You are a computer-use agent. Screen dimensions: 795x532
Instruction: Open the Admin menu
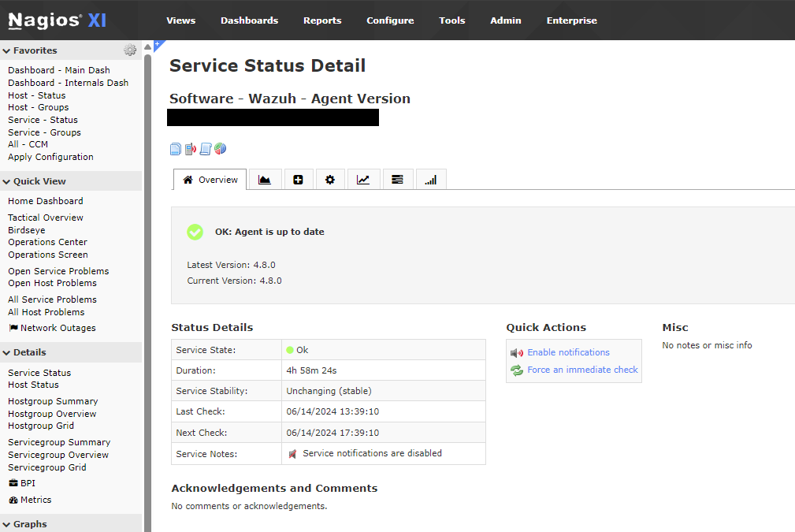(506, 20)
